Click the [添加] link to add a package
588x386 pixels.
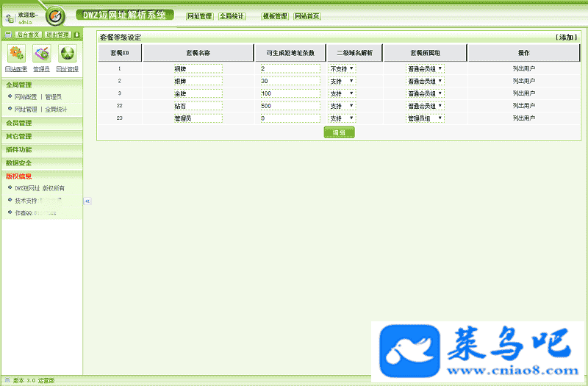567,37
